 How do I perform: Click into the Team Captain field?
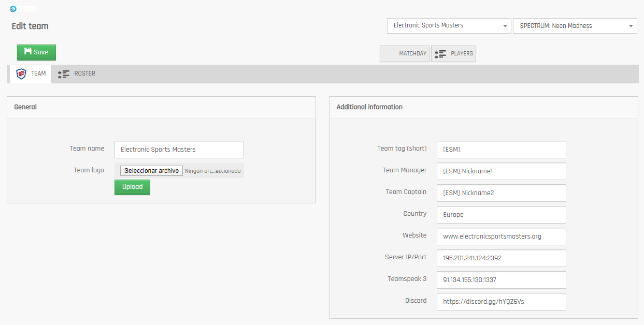(x=502, y=193)
